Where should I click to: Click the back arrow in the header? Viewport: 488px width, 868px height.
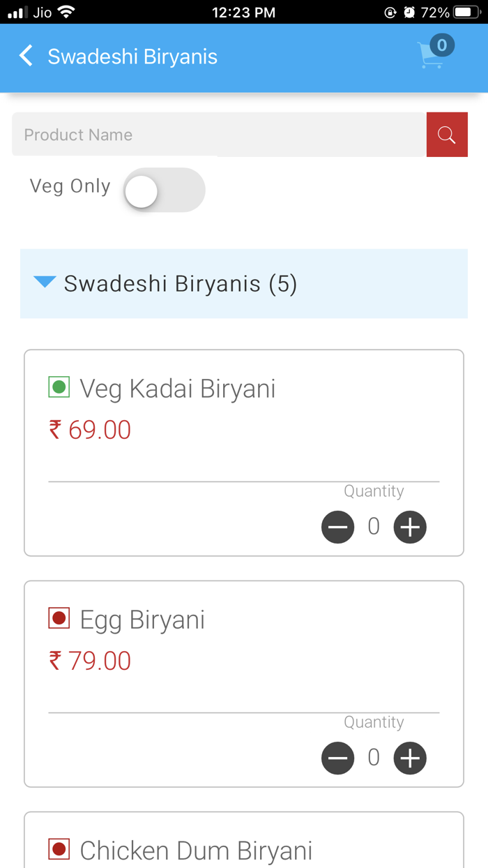click(25, 56)
